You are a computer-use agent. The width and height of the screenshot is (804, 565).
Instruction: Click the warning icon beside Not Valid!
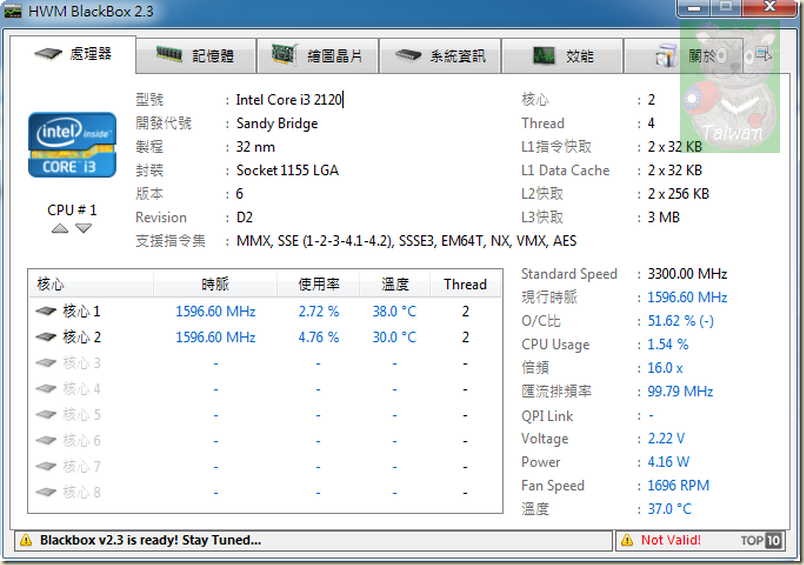627,540
